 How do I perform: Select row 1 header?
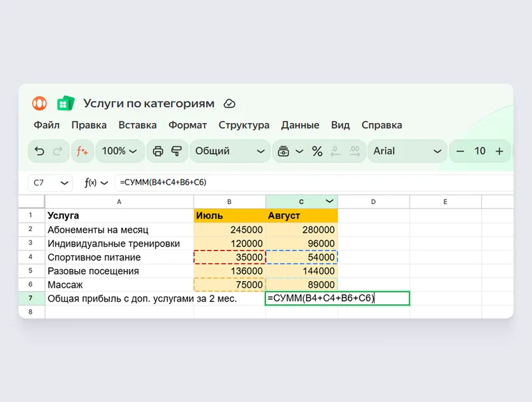[31, 215]
